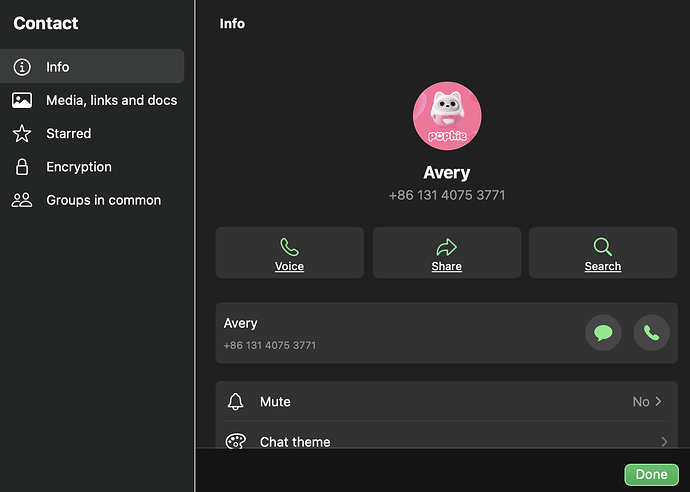This screenshot has width=690, height=492.
Task: Click the phone number under Avery's heading
Action: pyautogui.click(x=447, y=195)
